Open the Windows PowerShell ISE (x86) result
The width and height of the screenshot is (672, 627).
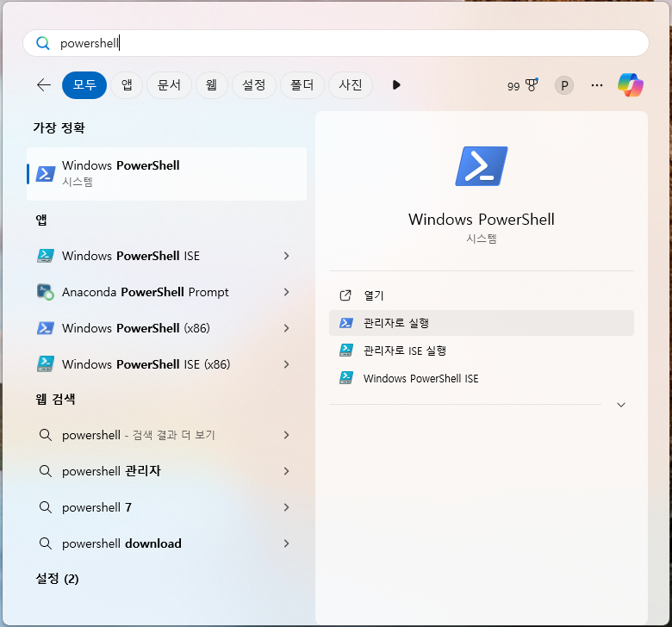[167, 364]
